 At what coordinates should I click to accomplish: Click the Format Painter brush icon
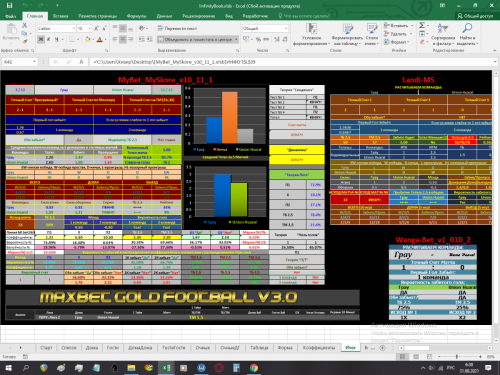(24, 41)
